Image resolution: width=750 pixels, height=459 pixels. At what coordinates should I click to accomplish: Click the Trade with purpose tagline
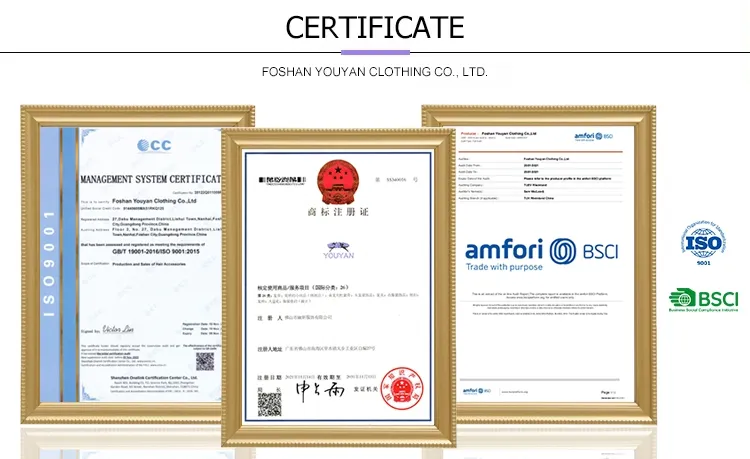point(504,267)
